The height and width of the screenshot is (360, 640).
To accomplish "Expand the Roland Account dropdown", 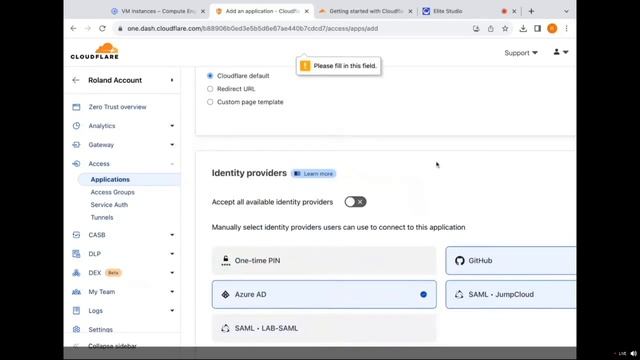I will (x=172, y=80).
